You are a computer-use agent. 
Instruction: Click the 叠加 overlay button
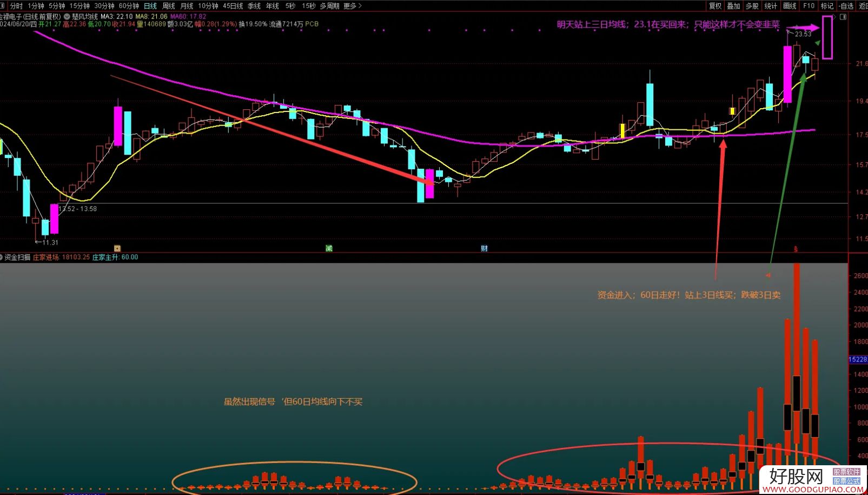tap(733, 6)
